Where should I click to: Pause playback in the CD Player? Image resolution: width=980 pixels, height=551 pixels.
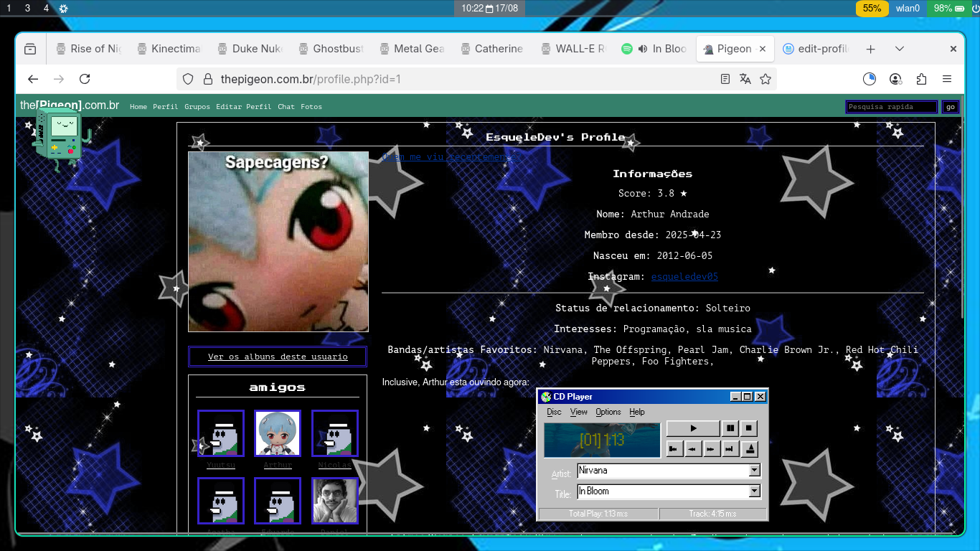click(x=730, y=428)
